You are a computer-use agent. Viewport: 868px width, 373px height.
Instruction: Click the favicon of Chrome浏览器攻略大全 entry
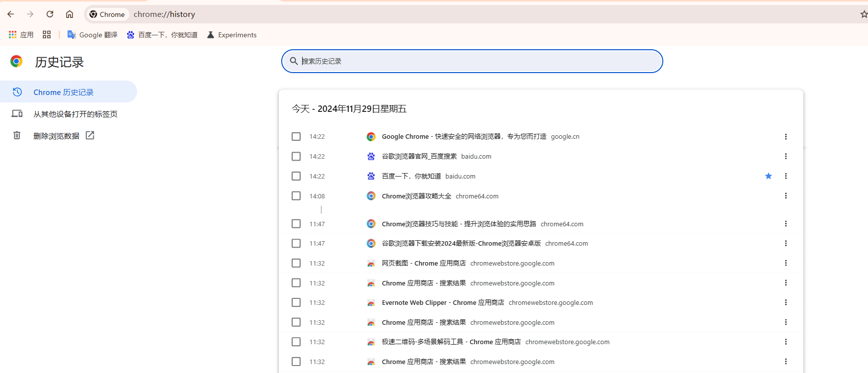pos(371,196)
